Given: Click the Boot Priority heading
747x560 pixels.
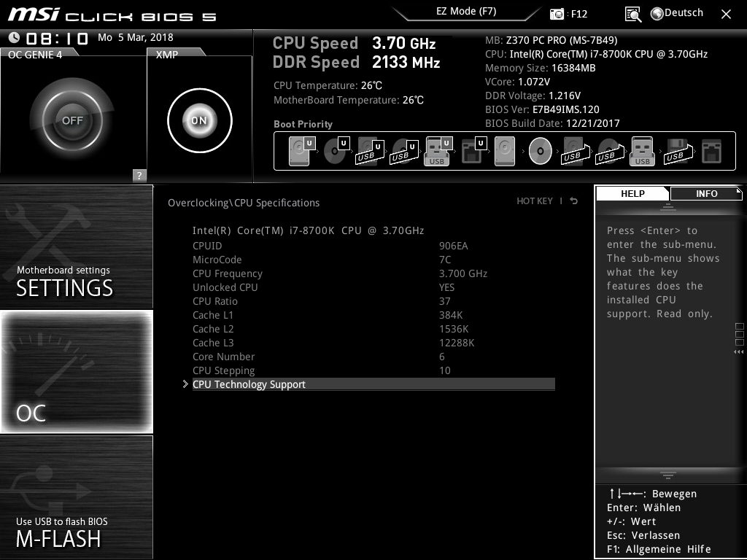Looking at the screenshot, I should pyautogui.click(x=303, y=124).
